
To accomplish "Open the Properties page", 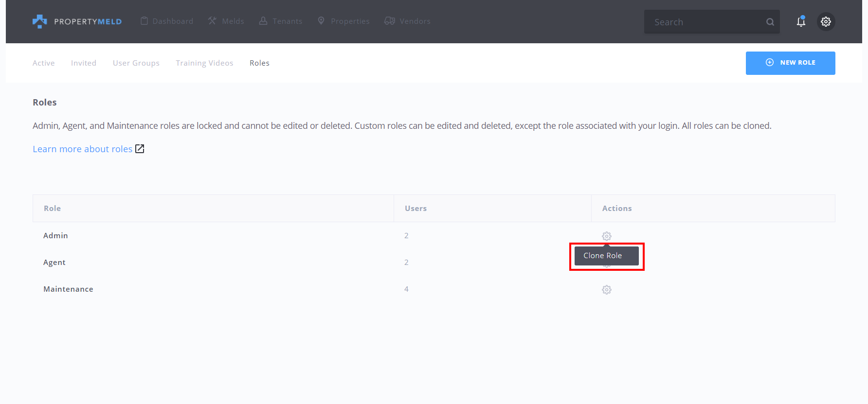I will [x=344, y=21].
